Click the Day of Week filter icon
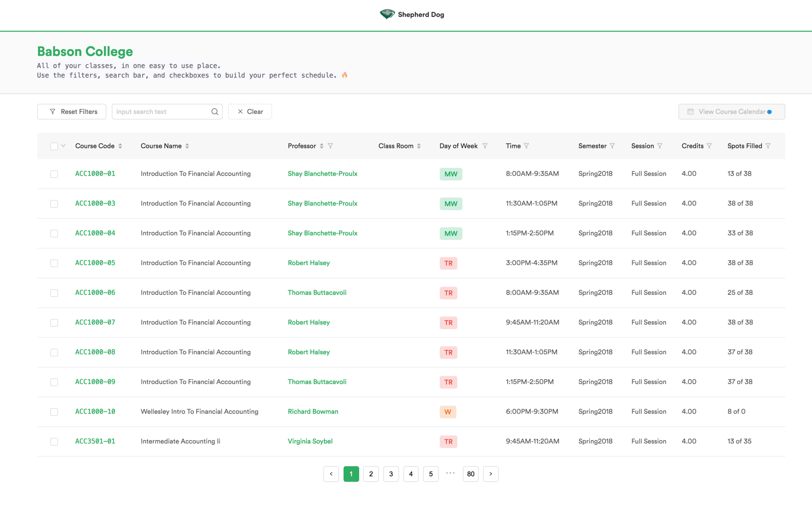 tap(485, 146)
